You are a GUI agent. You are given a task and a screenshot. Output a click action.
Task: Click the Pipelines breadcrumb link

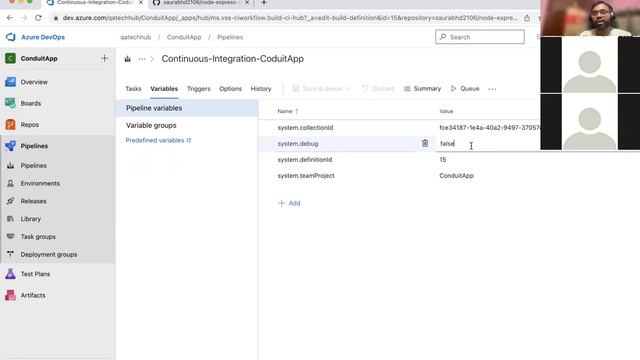[x=230, y=37]
